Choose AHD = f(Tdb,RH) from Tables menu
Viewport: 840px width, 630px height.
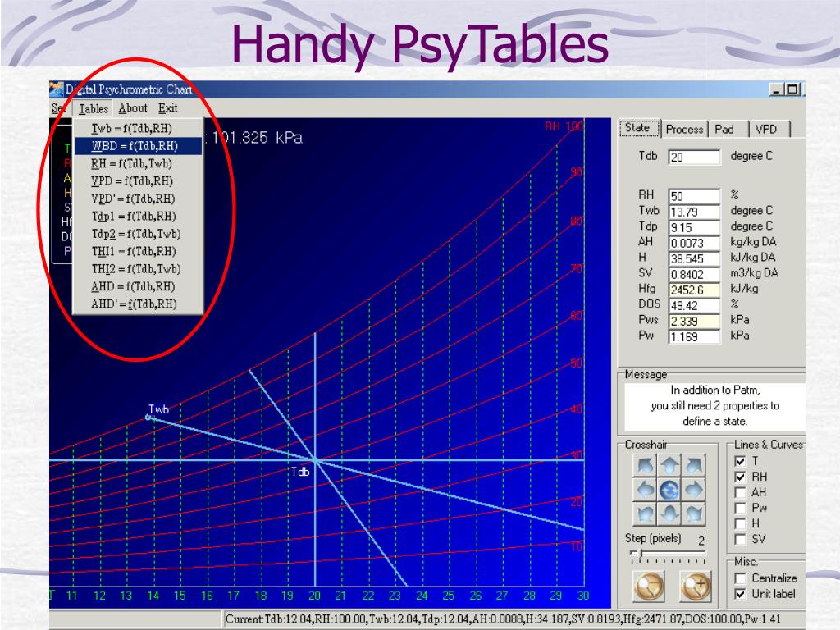coord(135,286)
